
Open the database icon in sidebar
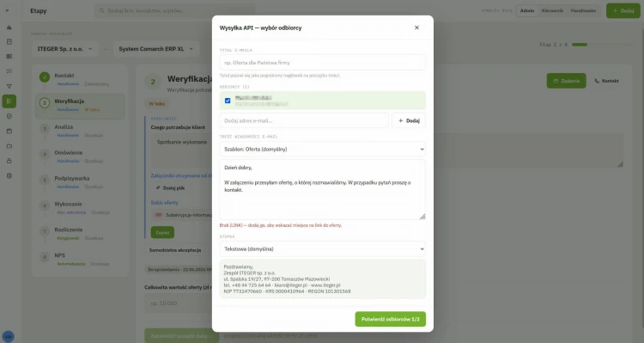9,175
